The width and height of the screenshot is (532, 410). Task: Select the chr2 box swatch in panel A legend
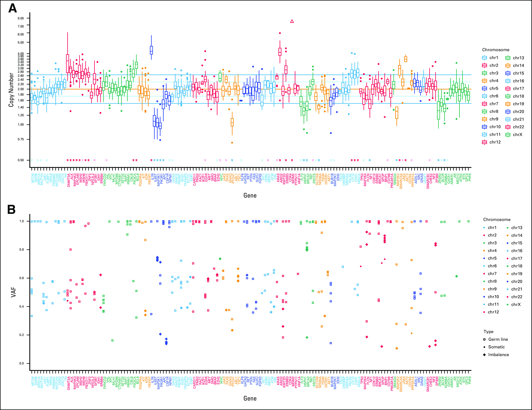point(485,65)
